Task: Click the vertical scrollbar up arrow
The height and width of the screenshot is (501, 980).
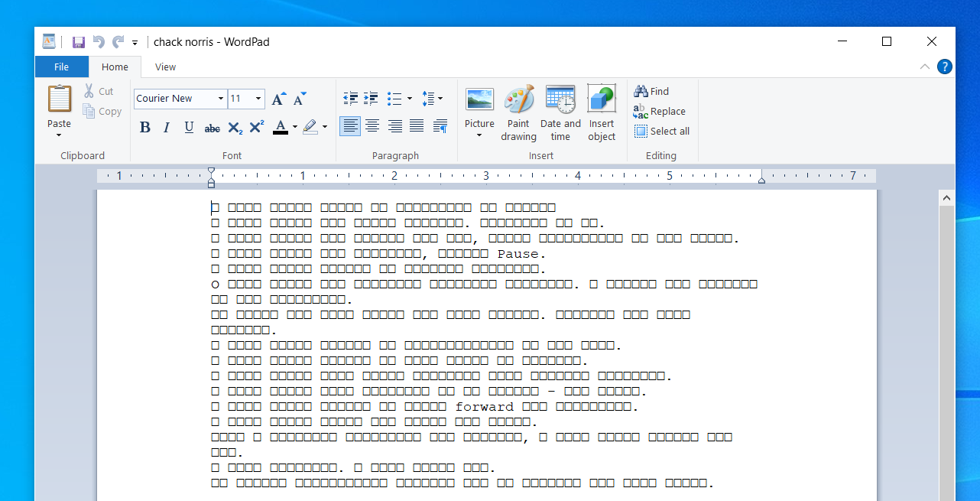Action: [946, 198]
